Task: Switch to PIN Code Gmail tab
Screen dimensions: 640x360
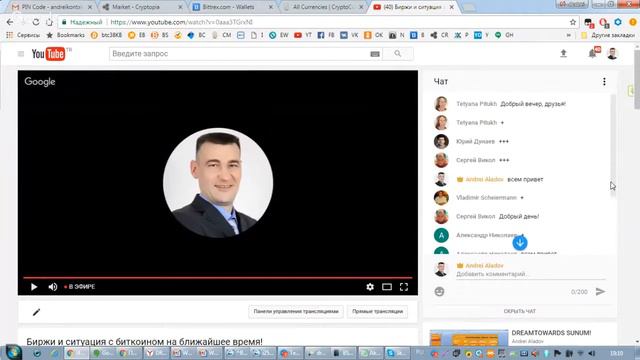Action: pos(51,7)
